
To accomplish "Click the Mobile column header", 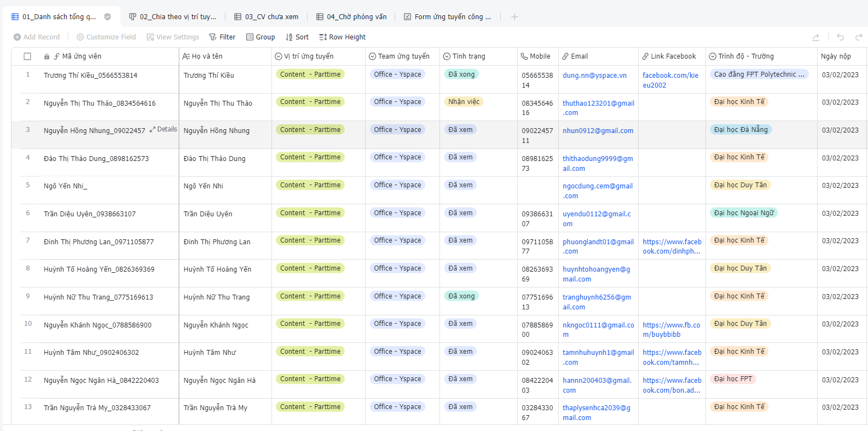I will [538, 56].
